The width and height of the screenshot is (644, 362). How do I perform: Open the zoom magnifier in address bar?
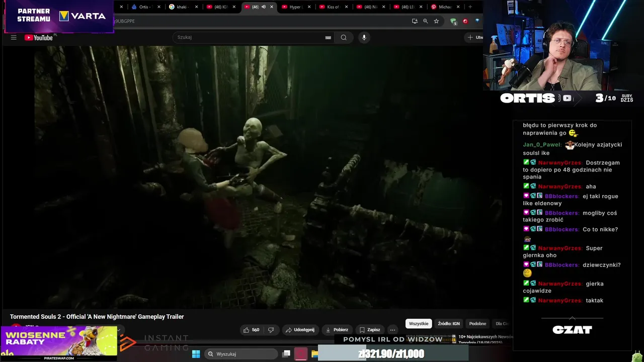(x=426, y=21)
